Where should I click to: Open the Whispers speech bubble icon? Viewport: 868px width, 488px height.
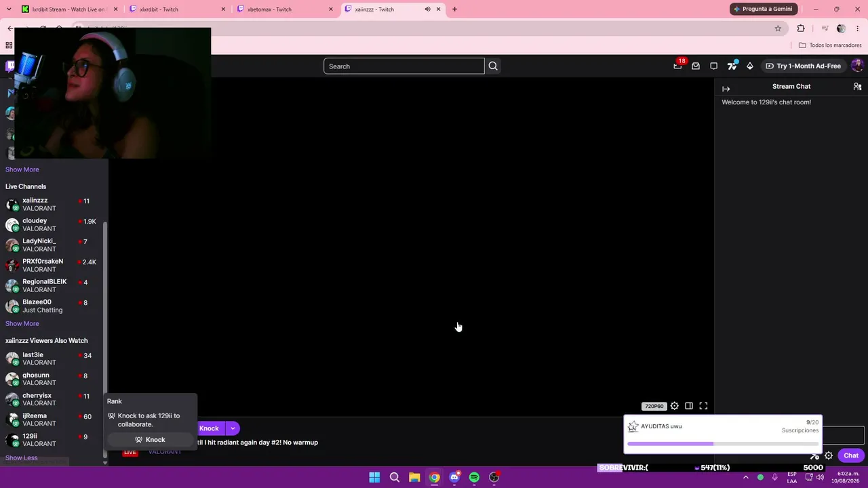(x=713, y=66)
